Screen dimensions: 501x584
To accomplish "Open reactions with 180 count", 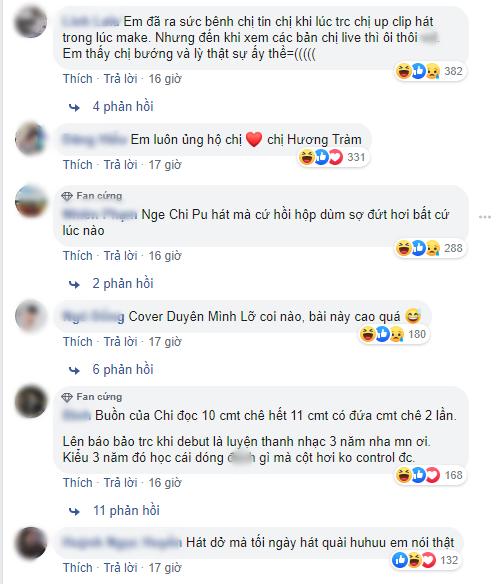I will coord(393,334).
